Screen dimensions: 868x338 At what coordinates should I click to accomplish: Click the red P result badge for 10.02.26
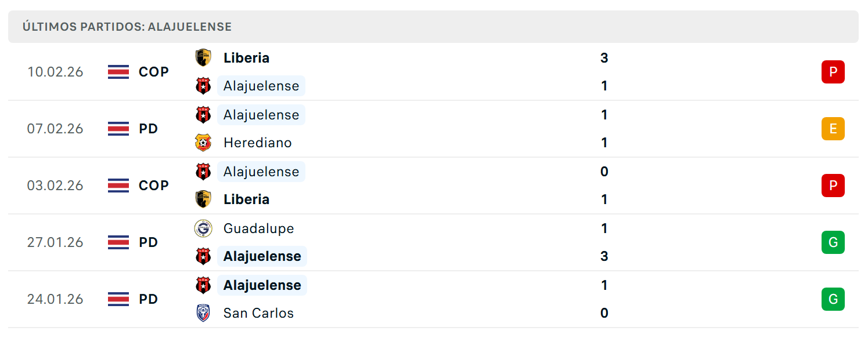coord(833,72)
